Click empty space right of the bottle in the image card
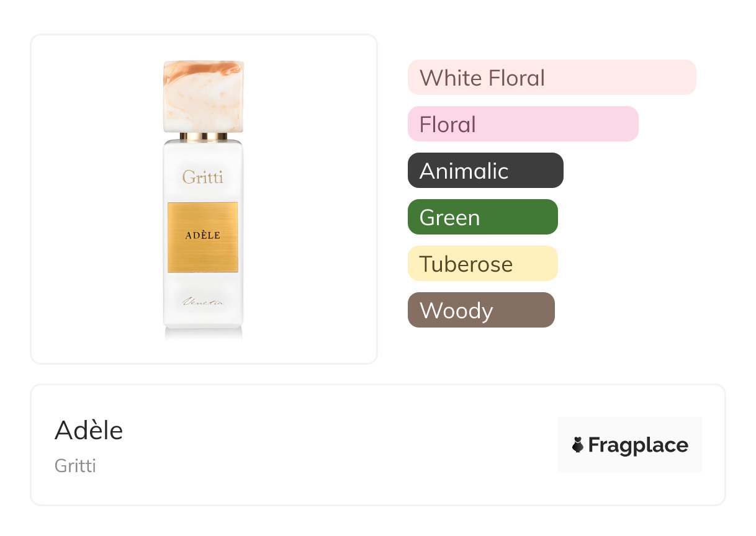The width and height of the screenshot is (756, 536). 310,199
